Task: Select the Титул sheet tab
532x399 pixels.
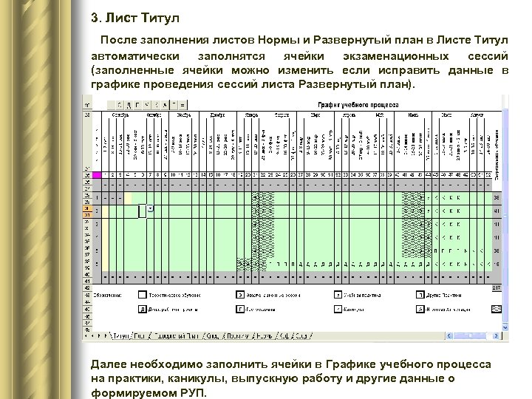Action: [121, 336]
